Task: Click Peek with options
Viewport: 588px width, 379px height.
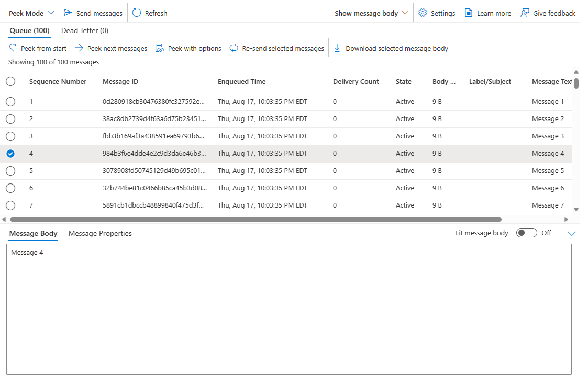Action: (188, 48)
